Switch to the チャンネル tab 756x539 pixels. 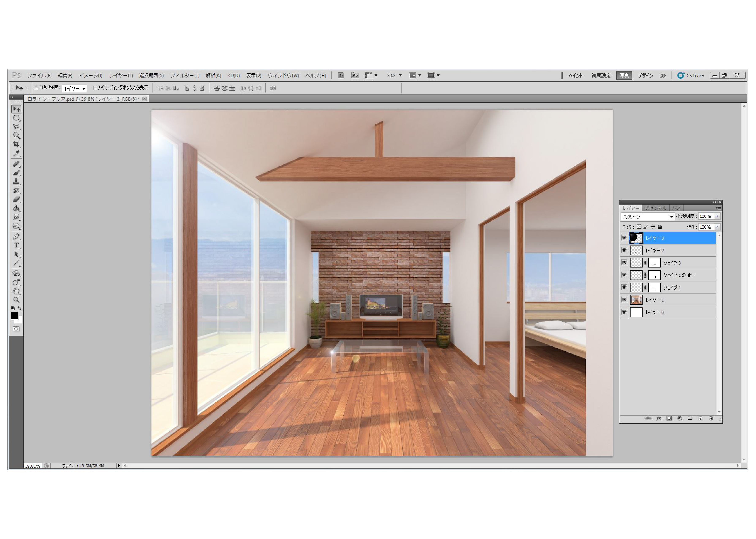tap(655, 208)
